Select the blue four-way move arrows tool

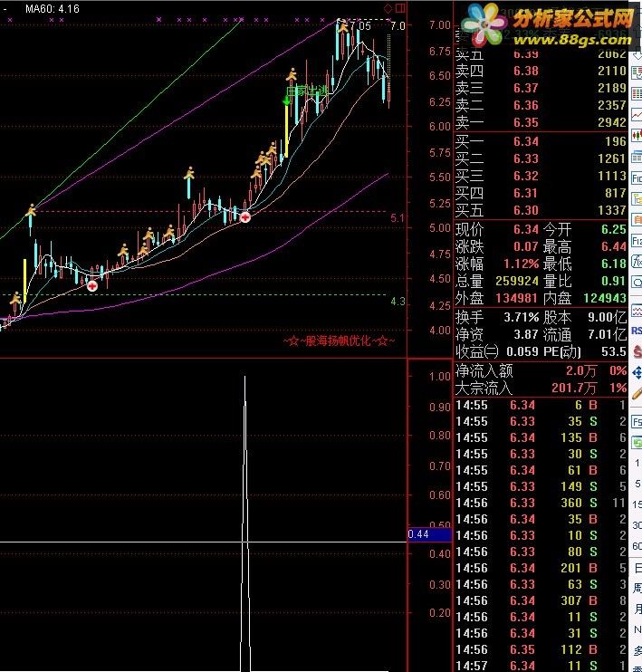pos(637,372)
